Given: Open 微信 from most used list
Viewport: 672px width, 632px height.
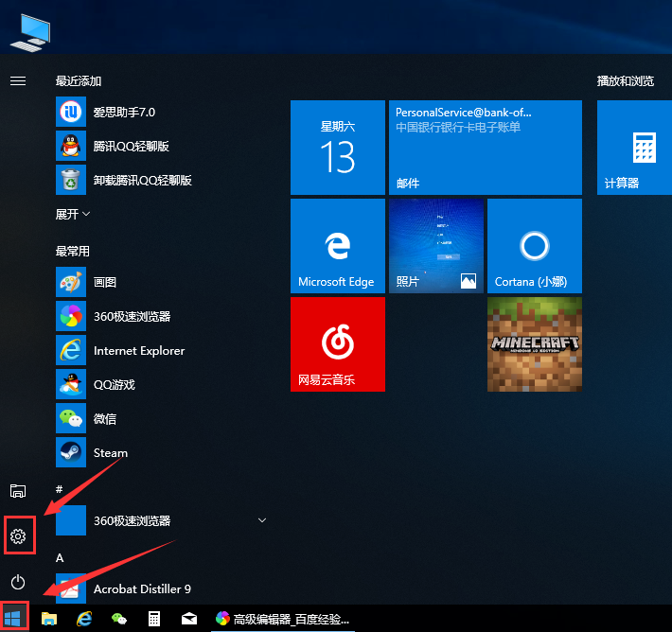Looking at the screenshot, I should pyautogui.click(x=104, y=419).
